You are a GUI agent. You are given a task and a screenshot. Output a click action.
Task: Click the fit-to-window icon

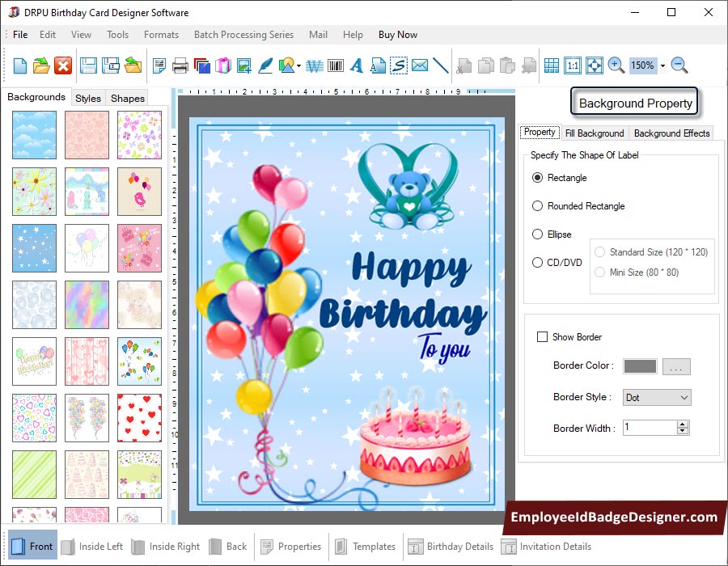pos(595,65)
